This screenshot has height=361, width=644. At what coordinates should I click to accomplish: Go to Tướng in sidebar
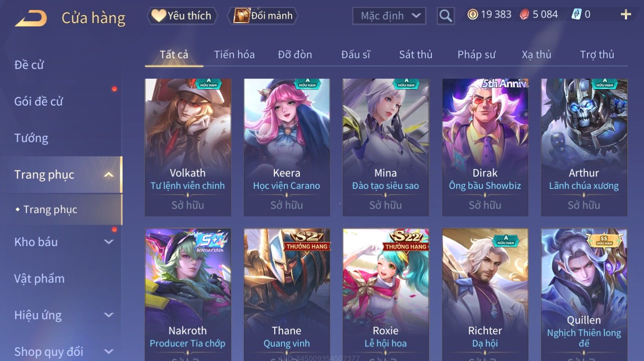(x=31, y=138)
